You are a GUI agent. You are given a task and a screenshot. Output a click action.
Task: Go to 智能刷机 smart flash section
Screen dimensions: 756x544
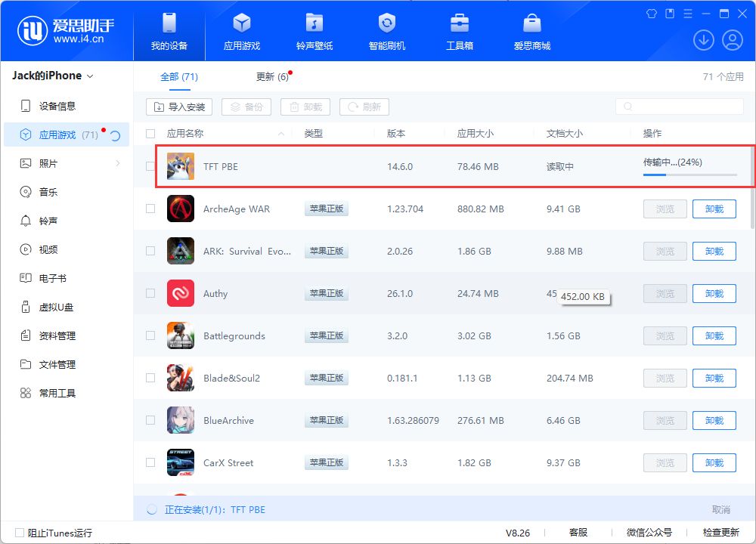(x=387, y=23)
